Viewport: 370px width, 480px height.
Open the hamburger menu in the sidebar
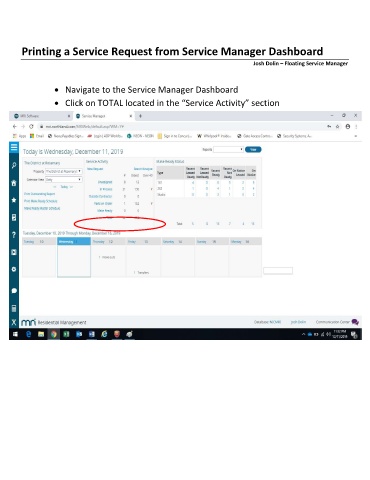pyautogui.click(x=14, y=147)
